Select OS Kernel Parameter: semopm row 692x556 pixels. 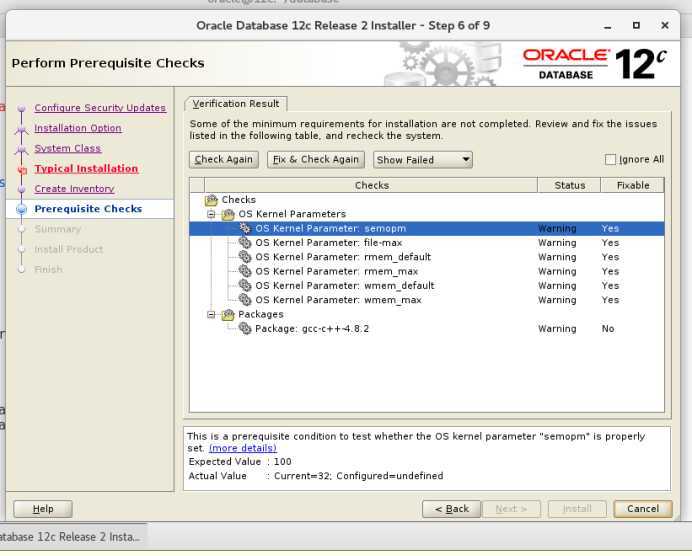tap(427, 228)
